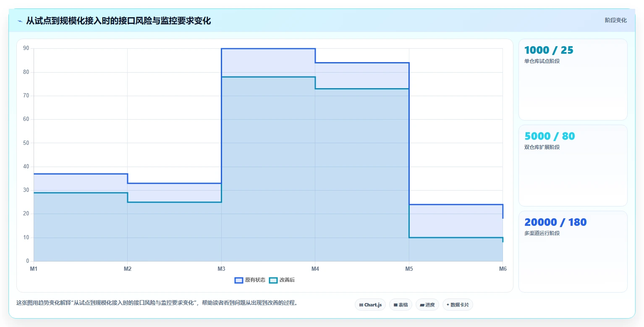Click the 单仓库试点阶段 label
This screenshot has height=327, width=644.
click(542, 61)
